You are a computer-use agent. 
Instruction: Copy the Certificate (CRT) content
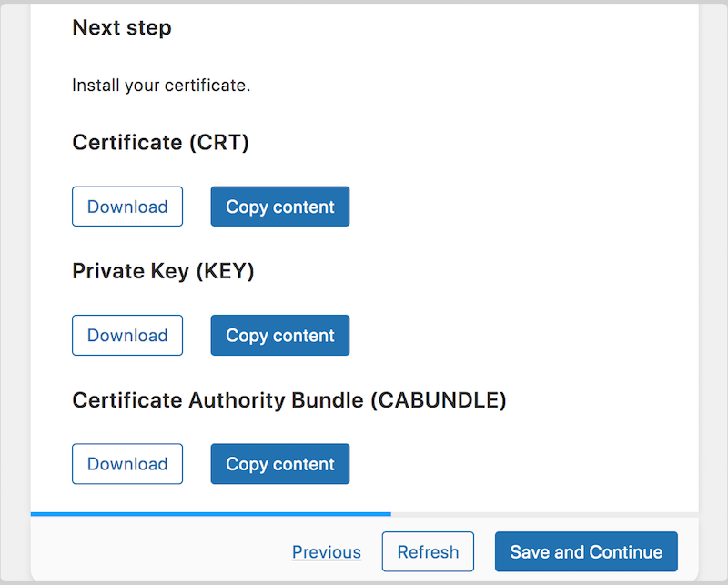[x=279, y=206]
